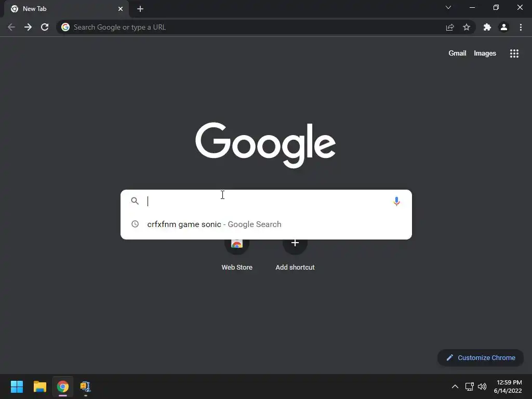Restore down the Chrome window
Viewport: 532px width, 399px height.
pyautogui.click(x=496, y=7)
